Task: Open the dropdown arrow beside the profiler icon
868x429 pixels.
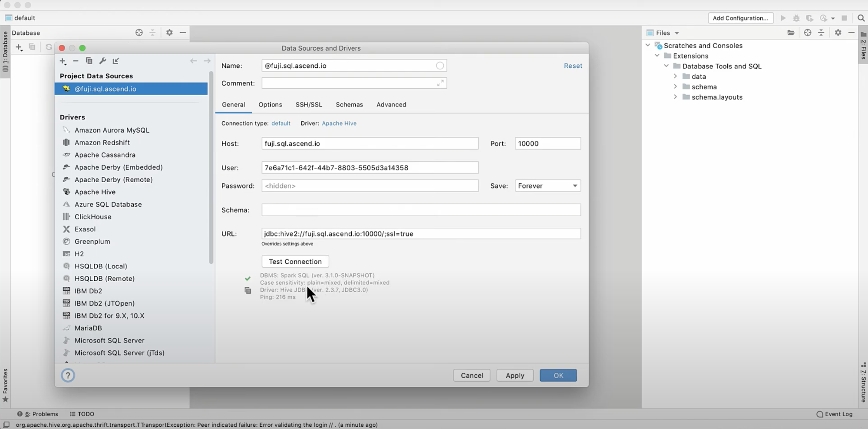Action: coord(833,18)
